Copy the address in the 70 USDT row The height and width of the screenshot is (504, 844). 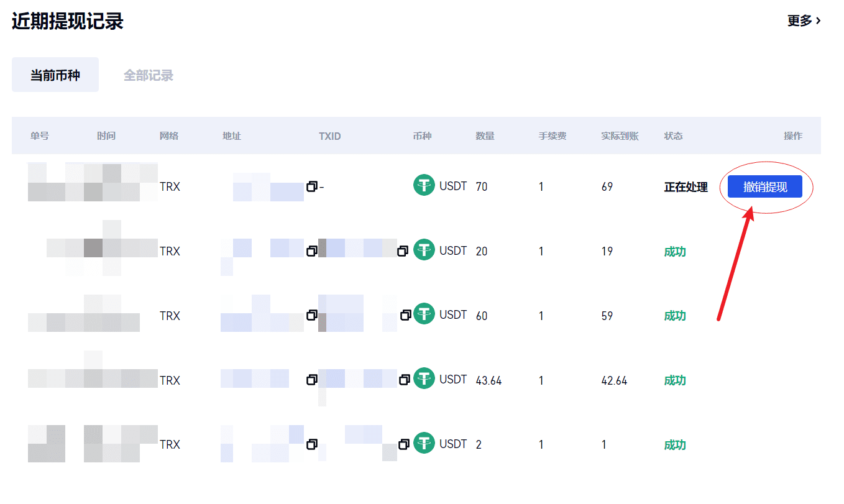(312, 186)
